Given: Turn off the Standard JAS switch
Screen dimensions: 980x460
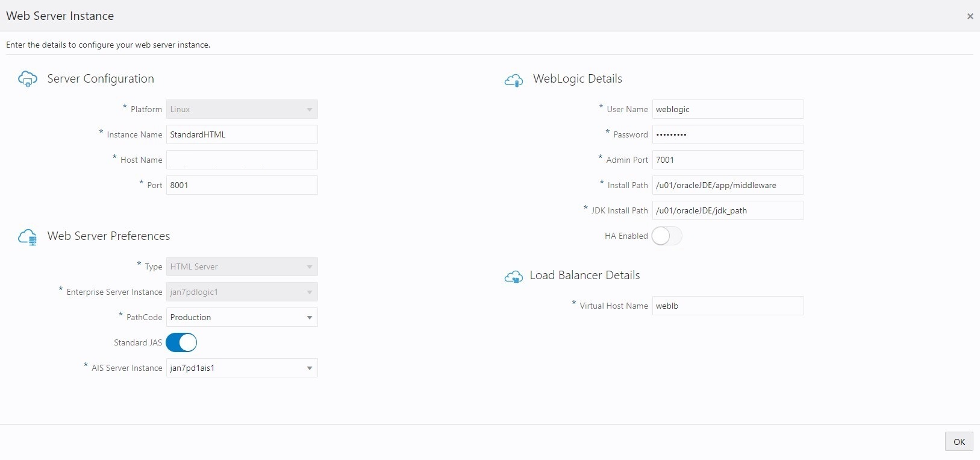Looking at the screenshot, I should 181,342.
